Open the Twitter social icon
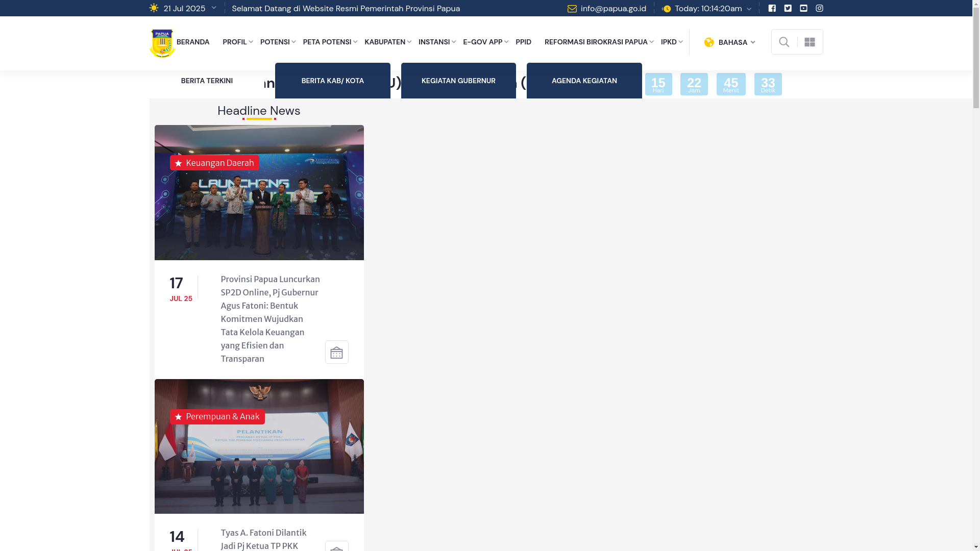Screen dimensions: 980x551 pos(788,8)
